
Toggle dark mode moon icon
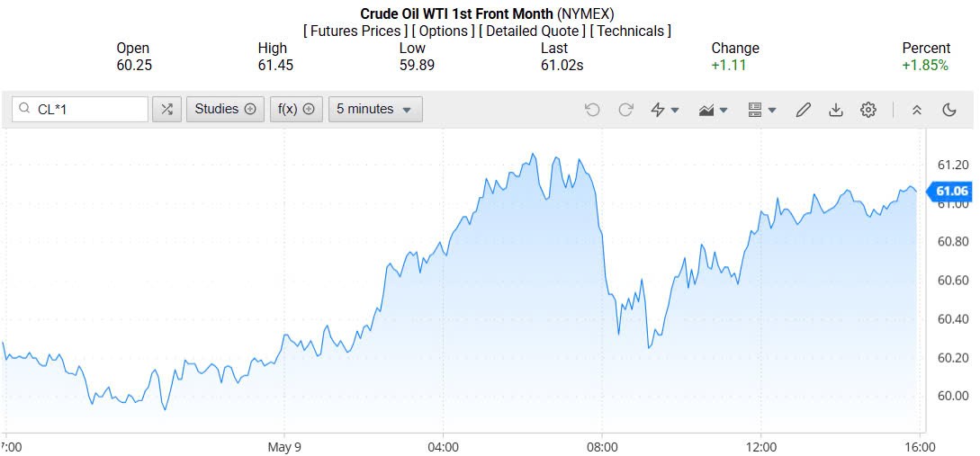949,110
